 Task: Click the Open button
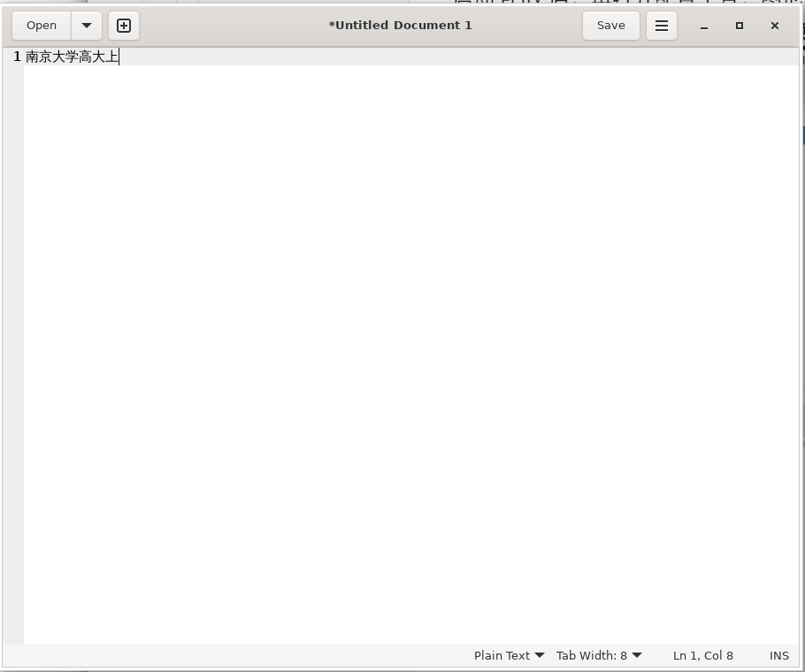(42, 26)
